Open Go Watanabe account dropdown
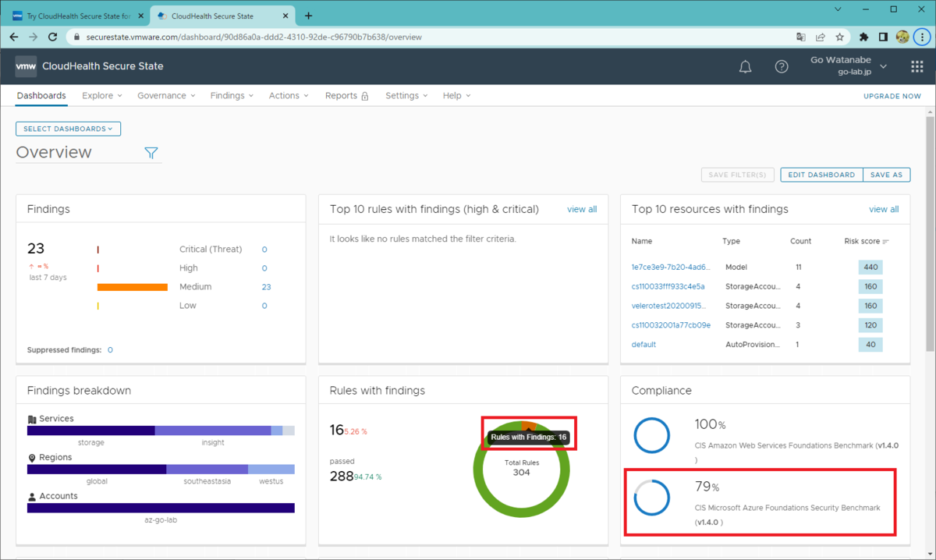 point(849,66)
